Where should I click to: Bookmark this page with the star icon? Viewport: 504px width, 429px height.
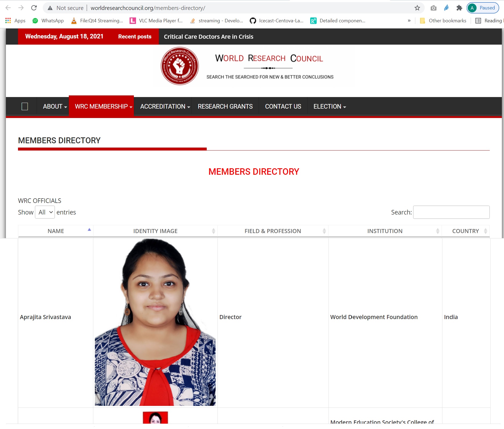point(417,8)
